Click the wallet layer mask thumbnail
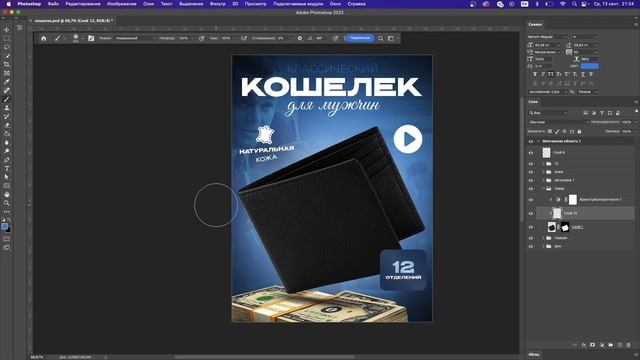 (565, 227)
